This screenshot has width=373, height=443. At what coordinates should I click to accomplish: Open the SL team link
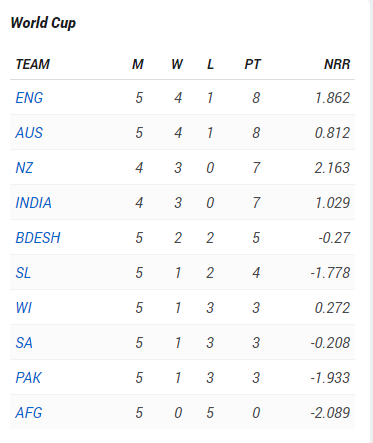23,273
